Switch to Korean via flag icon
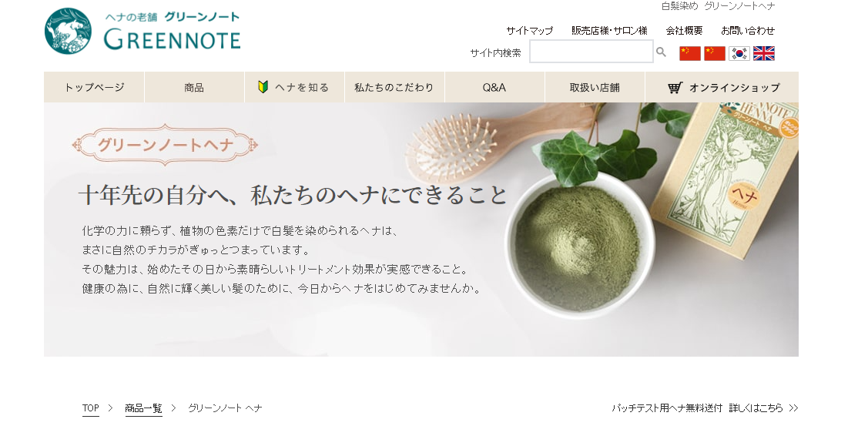 [x=739, y=53]
